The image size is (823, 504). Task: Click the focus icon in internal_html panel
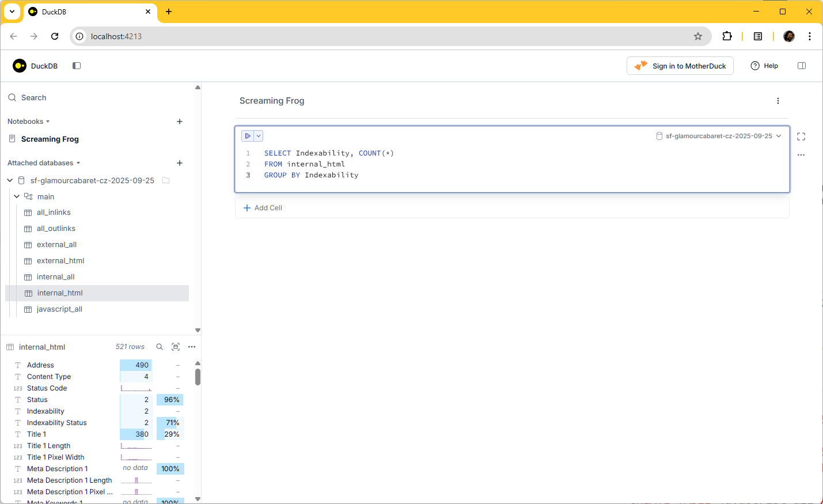point(176,347)
